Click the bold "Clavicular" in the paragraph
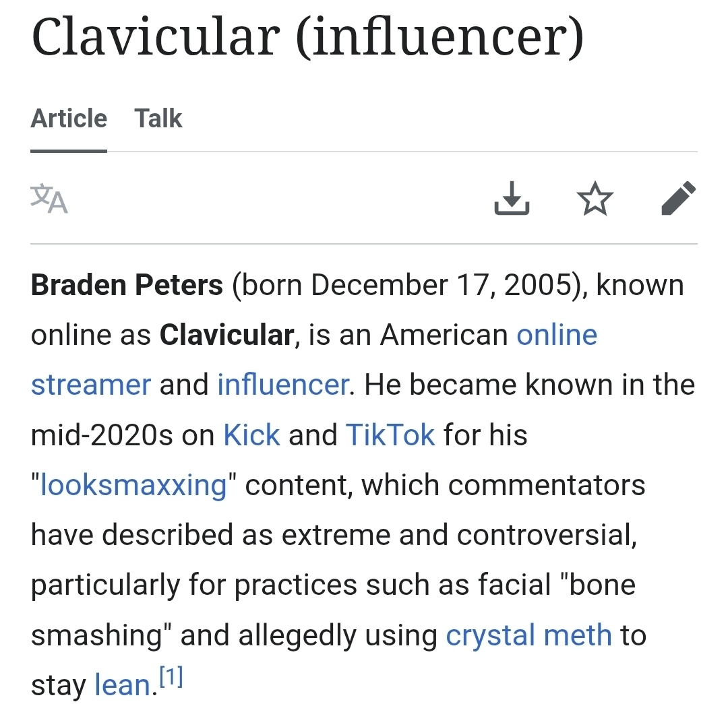 coord(226,335)
